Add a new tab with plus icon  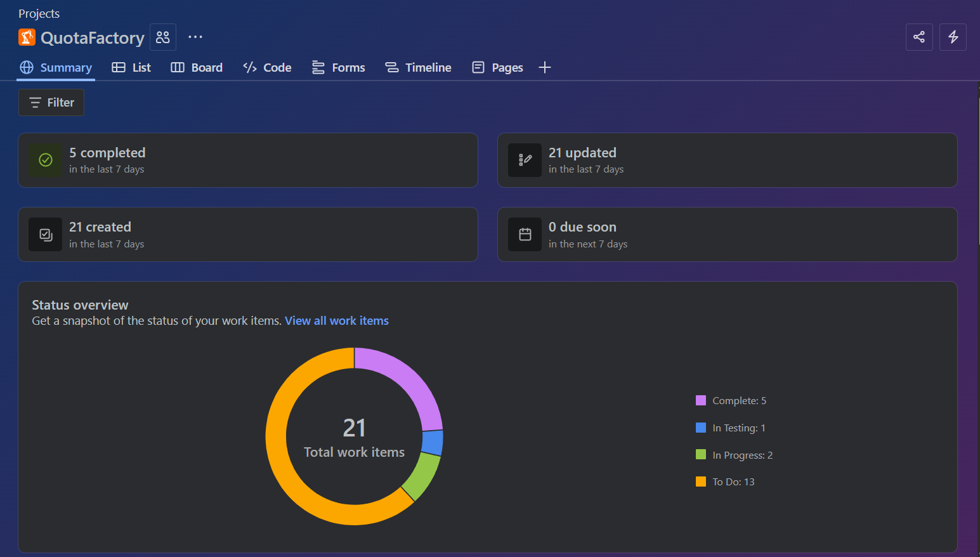coord(544,68)
